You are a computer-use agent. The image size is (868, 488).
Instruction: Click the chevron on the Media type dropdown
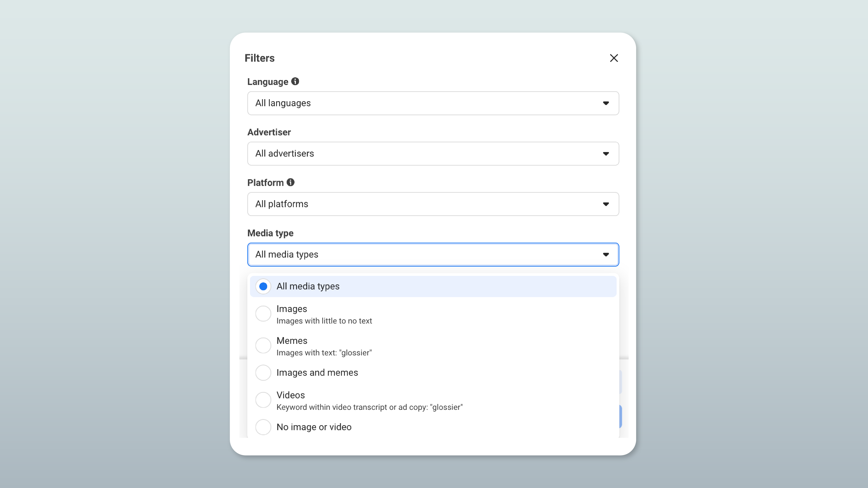606,255
